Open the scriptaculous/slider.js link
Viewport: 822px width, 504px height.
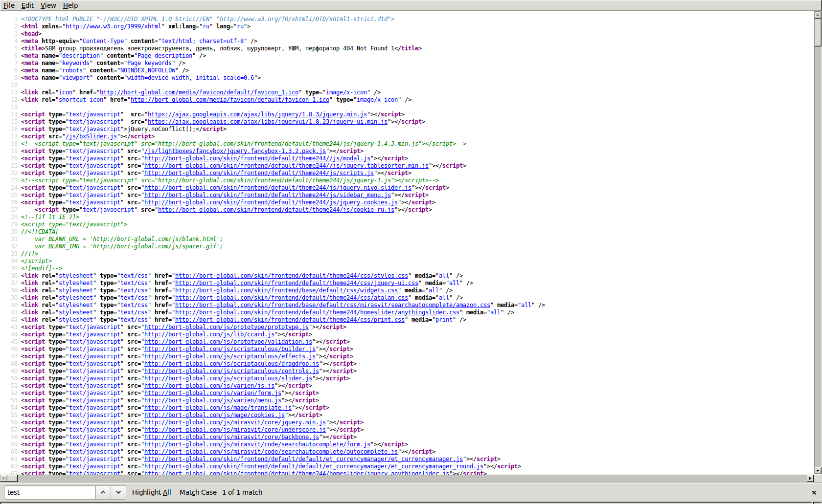[228, 378]
